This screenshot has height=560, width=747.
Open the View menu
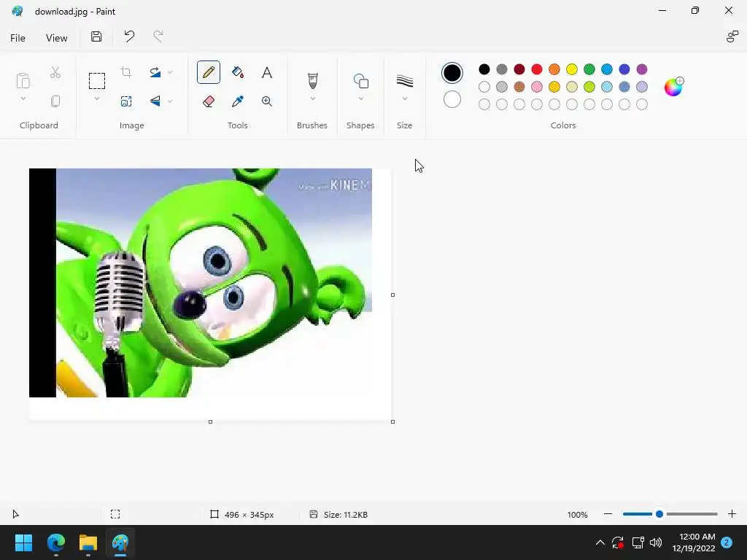[x=57, y=38]
